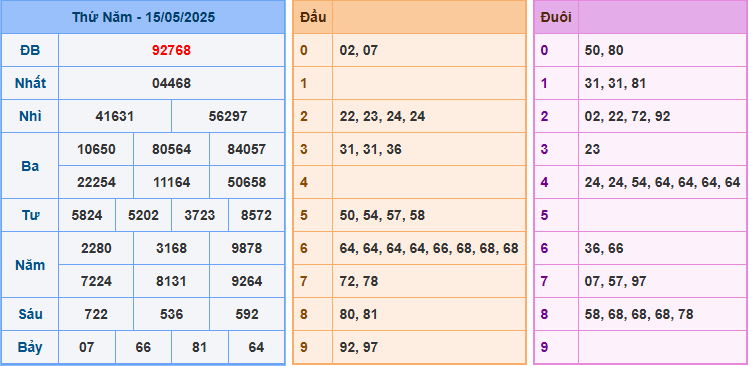Image resolution: width=749 pixels, height=366 pixels.
Task: Select the Tư prize label
Action: click(30, 215)
